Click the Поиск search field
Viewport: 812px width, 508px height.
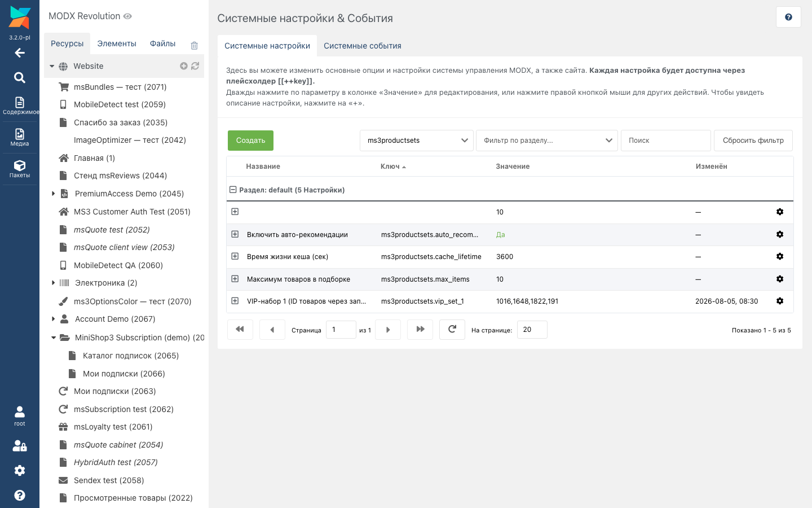pyautogui.click(x=666, y=141)
